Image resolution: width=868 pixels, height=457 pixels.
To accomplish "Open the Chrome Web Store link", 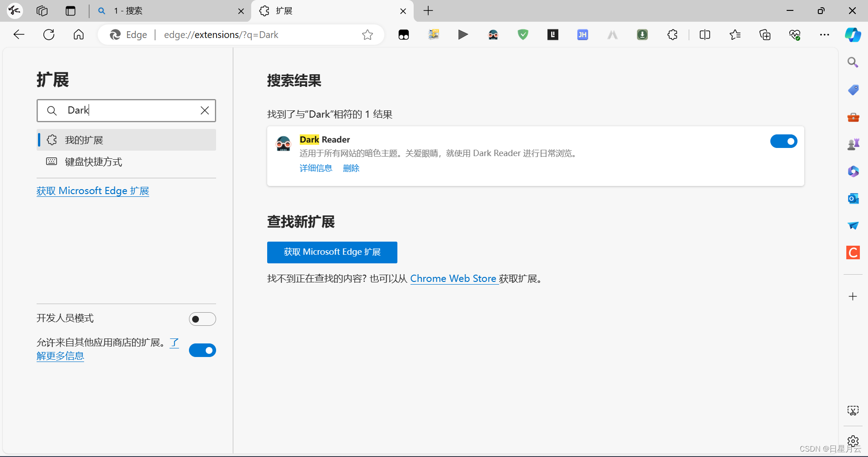I will tap(453, 279).
